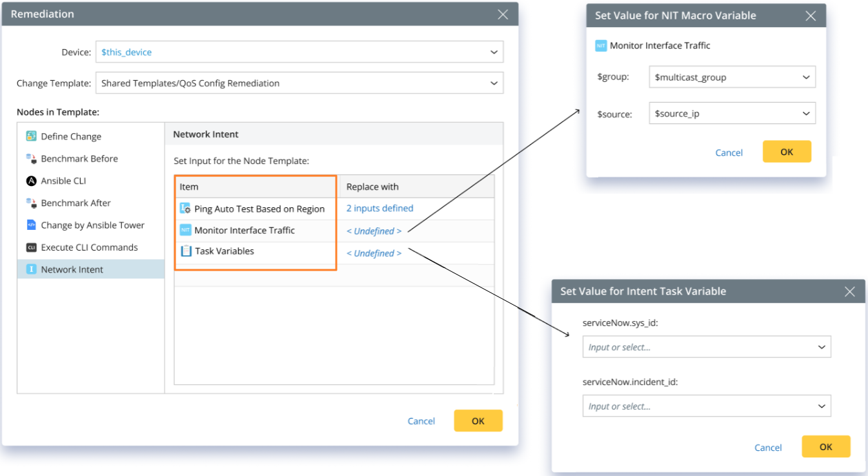Select Monitor Interface Traffic item row
This screenshot has height=476, width=868.
click(x=245, y=231)
